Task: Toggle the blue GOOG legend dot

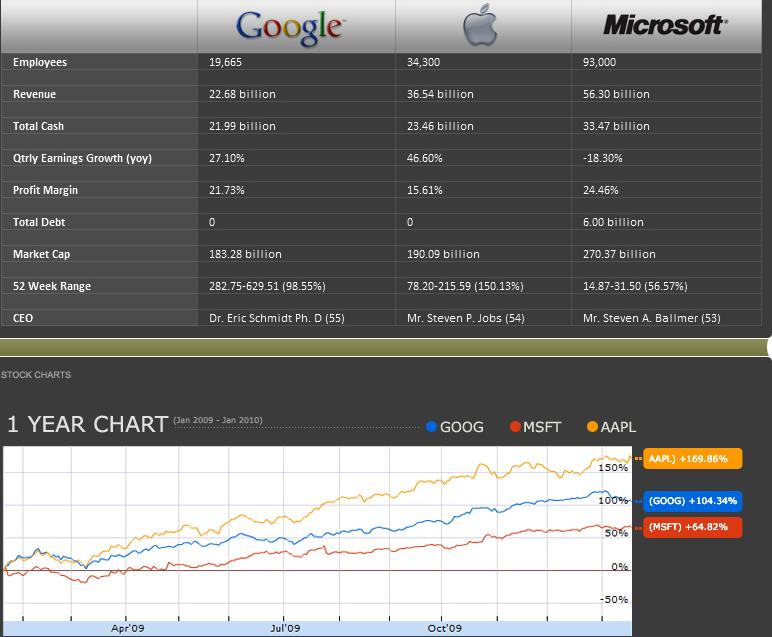Action: (432, 427)
